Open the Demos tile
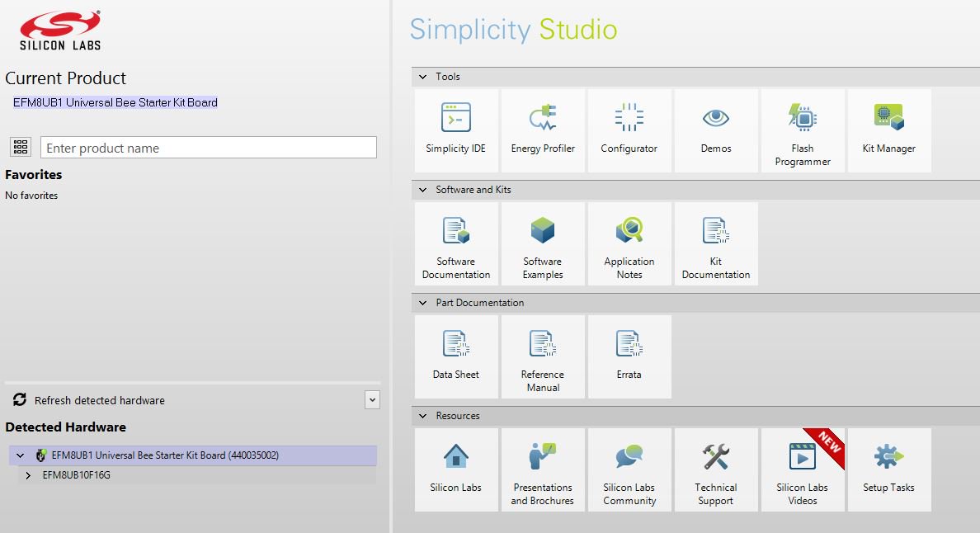This screenshot has width=980, height=533. 715,130
